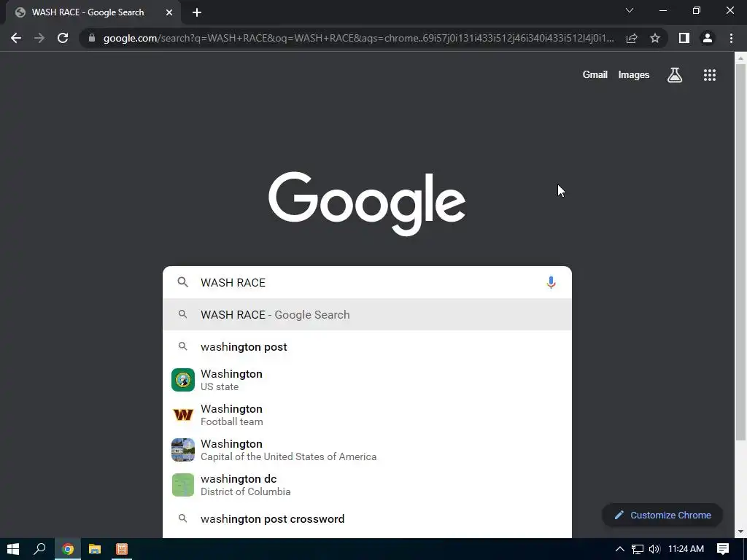Choose washington dc District of Columbia
Image resolution: width=747 pixels, height=560 pixels.
pyautogui.click(x=367, y=485)
